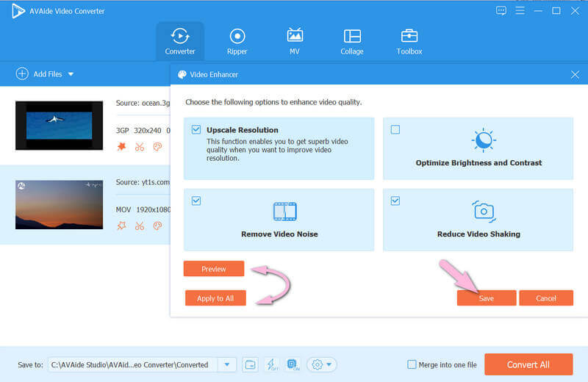Click the AVAide logo icon
The height and width of the screenshot is (382, 588).
coord(18,11)
